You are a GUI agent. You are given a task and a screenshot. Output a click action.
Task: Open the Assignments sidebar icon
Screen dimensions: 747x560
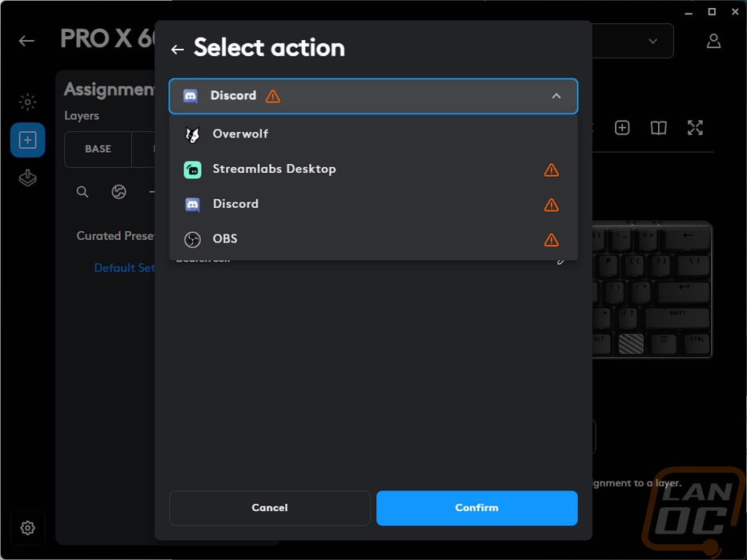[28, 140]
